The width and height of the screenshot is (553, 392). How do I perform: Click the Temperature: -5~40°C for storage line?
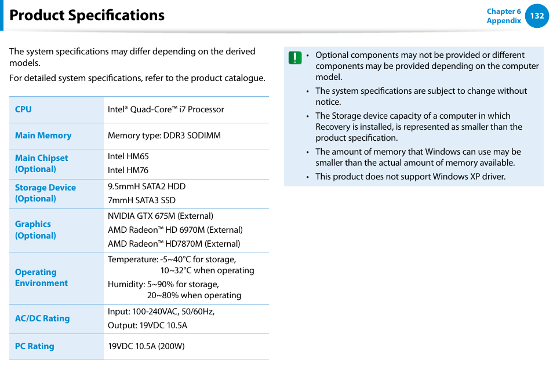pyautogui.click(x=172, y=259)
